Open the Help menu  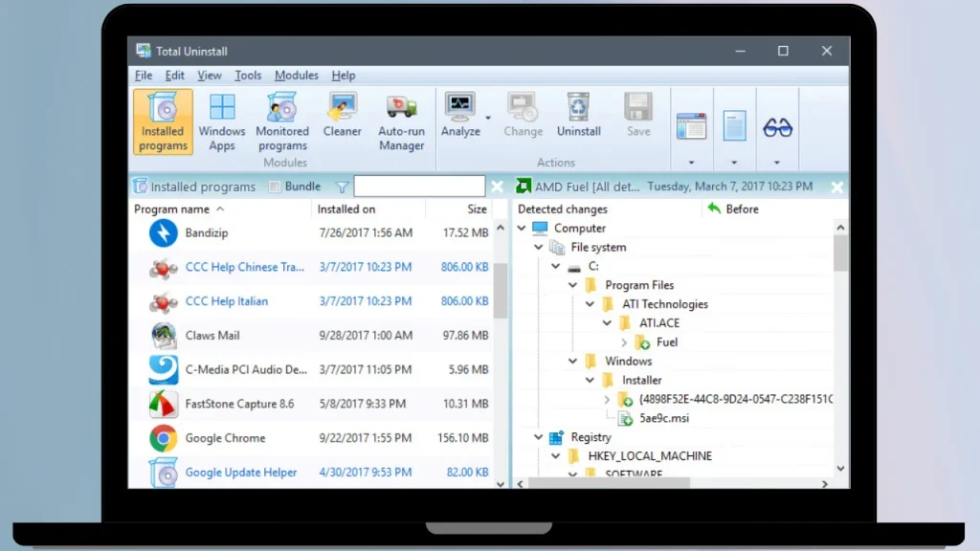click(x=344, y=76)
